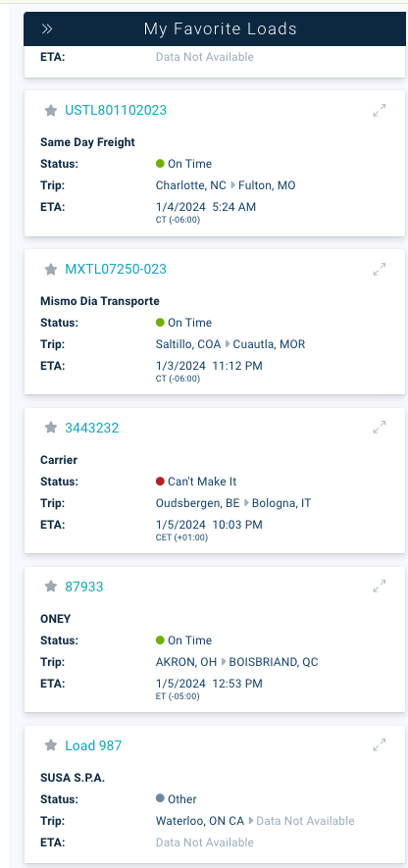Unfavorite load USTL801102023 with star
The width and height of the screenshot is (408, 868).
pos(51,110)
